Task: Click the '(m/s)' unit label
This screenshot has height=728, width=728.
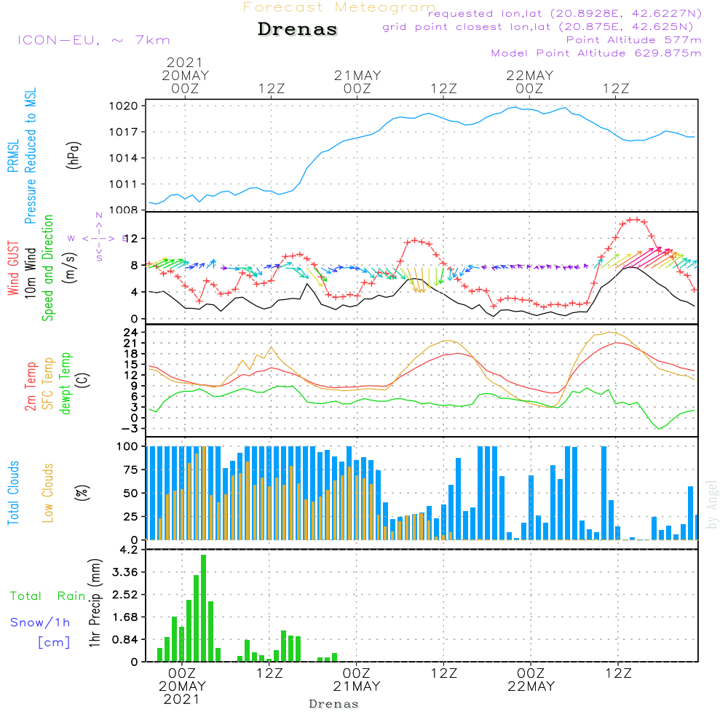Action: (x=70, y=268)
